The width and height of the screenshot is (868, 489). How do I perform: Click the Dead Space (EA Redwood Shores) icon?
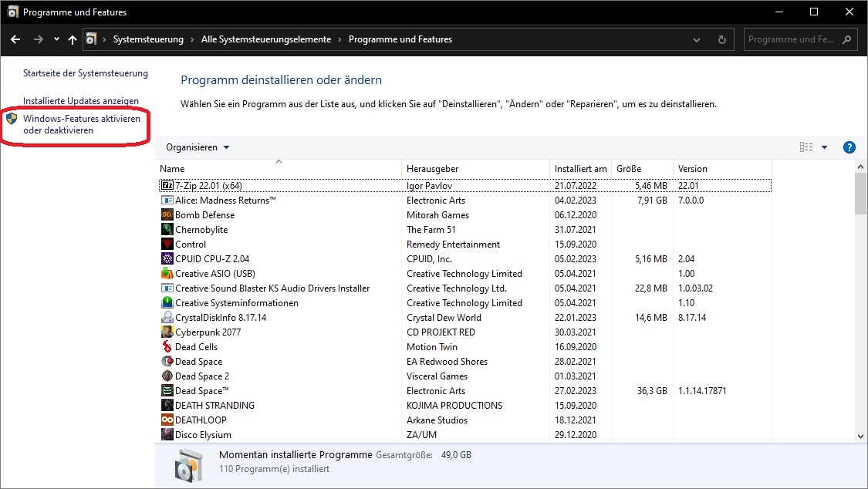click(167, 361)
